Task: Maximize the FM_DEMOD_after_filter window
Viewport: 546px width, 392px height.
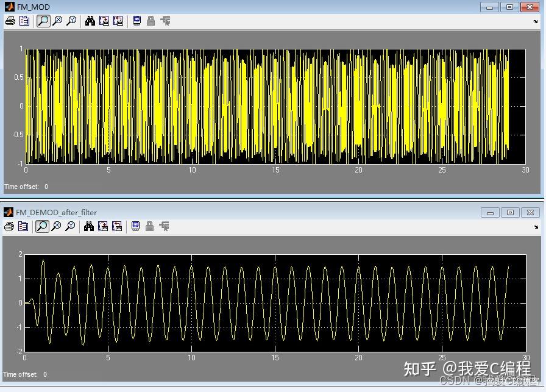Action: pyautogui.click(x=510, y=213)
